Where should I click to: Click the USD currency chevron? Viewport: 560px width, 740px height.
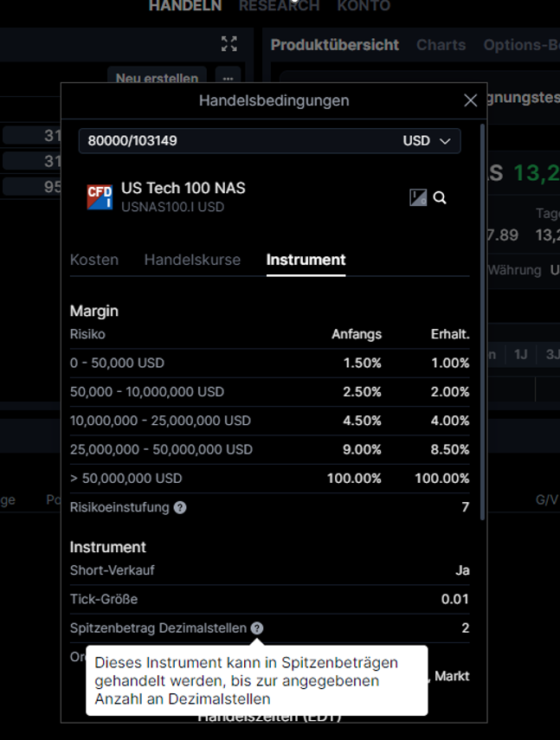coord(445,141)
